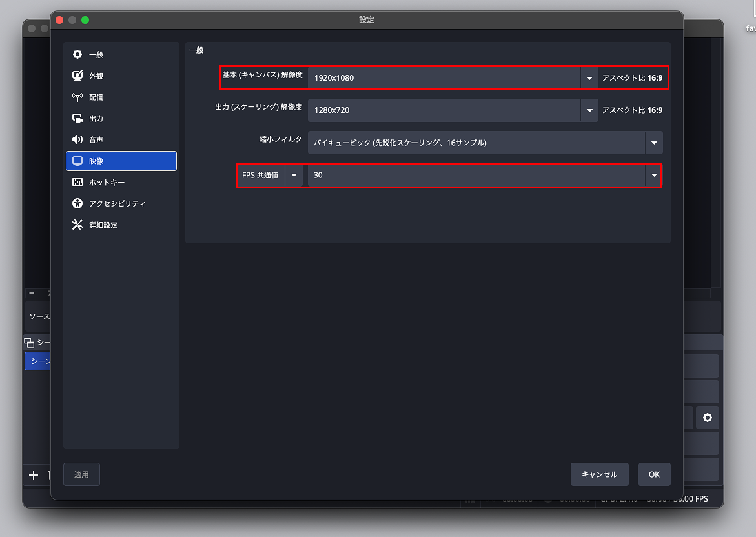This screenshot has height=537, width=756.
Task: Expand output scaled resolution dropdown arrow
Action: click(x=589, y=110)
